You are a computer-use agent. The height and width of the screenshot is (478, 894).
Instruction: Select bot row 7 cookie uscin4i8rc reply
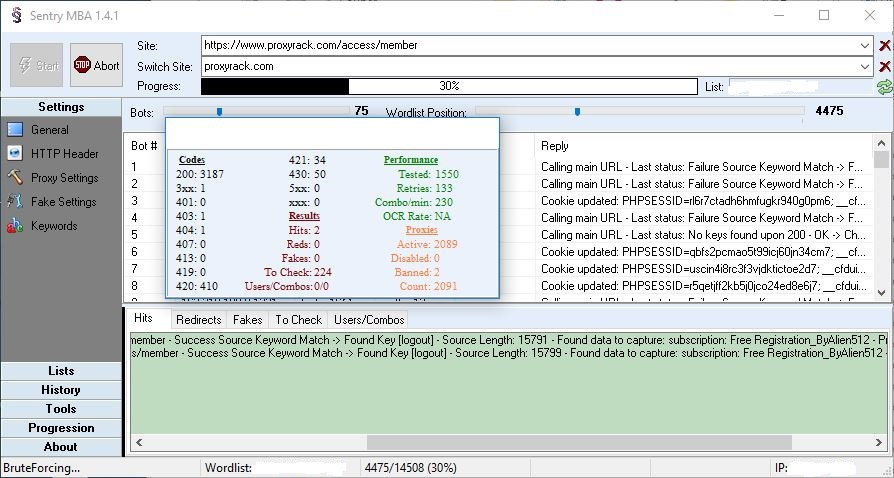(703, 269)
